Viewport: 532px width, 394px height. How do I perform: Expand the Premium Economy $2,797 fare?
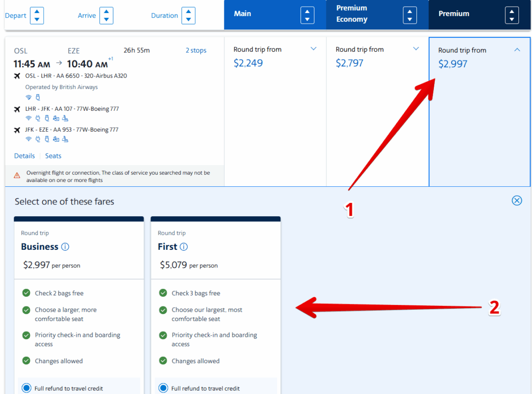416,49
